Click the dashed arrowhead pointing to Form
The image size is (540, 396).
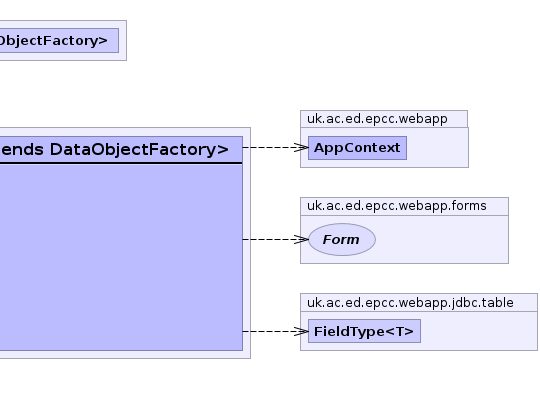click(302, 239)
